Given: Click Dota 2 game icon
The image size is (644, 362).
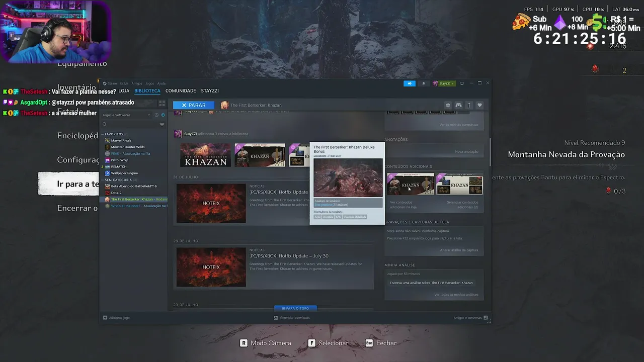Looking at the screenshot, I should click(107, 193).
